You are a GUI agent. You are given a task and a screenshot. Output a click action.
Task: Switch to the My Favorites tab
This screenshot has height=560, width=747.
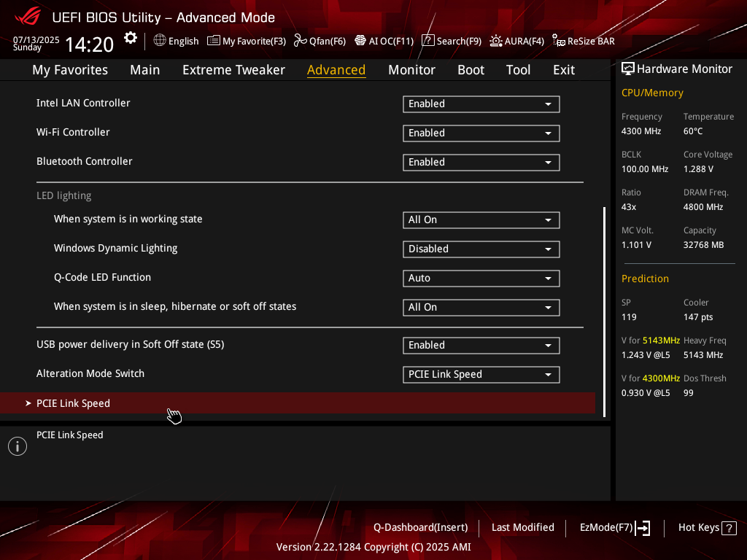(x=70, y=70)
